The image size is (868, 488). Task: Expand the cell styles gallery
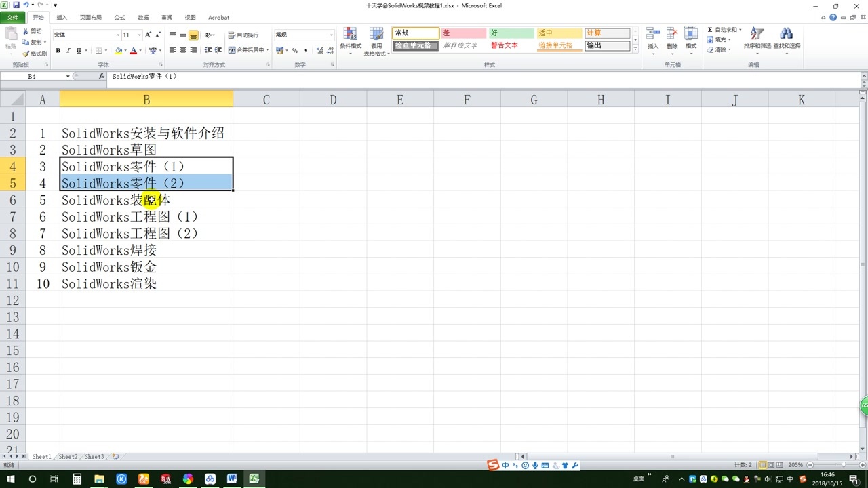point(635,49)
